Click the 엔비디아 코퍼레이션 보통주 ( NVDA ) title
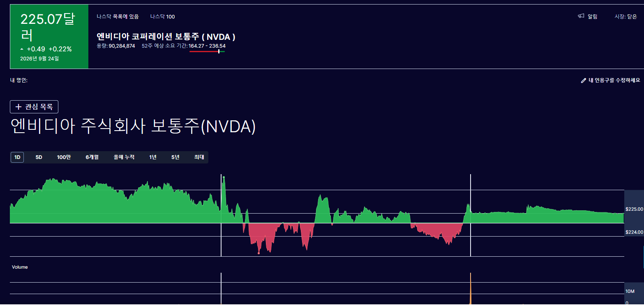The image size is (644, 306). [x=166, y=37]
